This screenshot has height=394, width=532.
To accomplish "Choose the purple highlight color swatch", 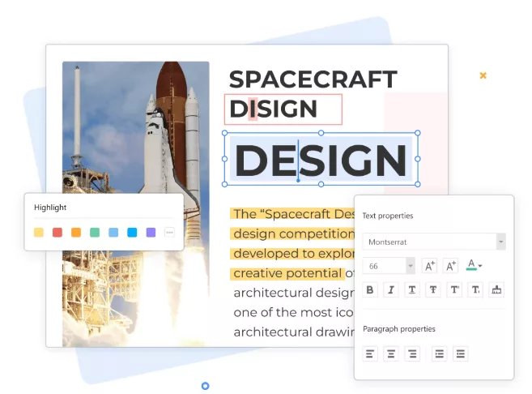I will point(151,233).
